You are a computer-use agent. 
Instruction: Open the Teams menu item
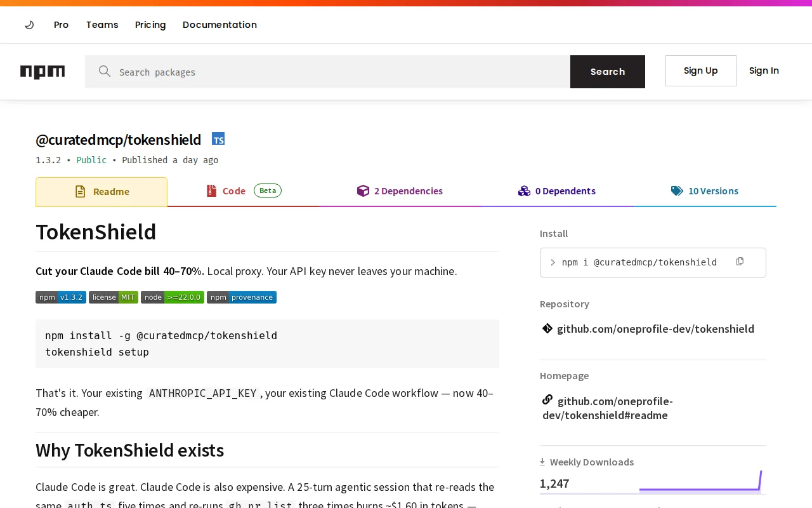click(102, 25)
